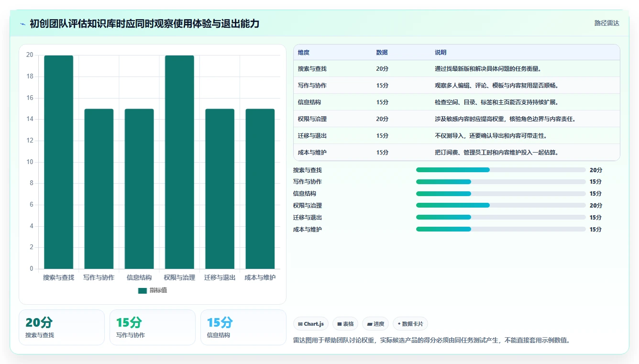Click the 维度 column header
Image resolution: width=639 pixels, height=364 pixels.
tap(304, 53)
